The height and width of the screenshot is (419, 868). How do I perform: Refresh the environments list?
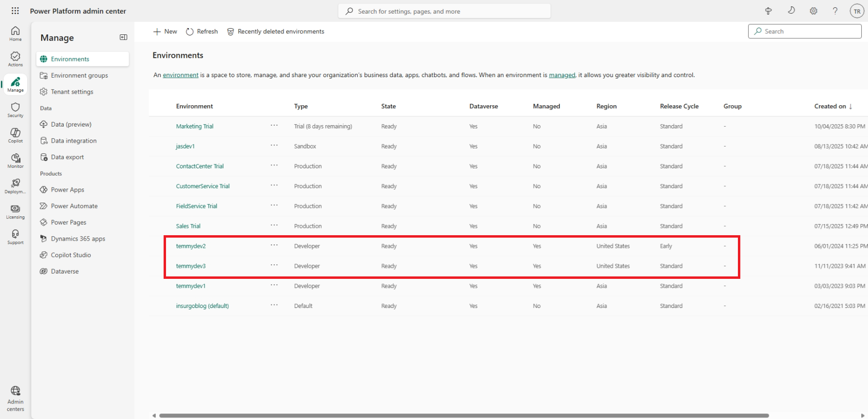[202, 32]
